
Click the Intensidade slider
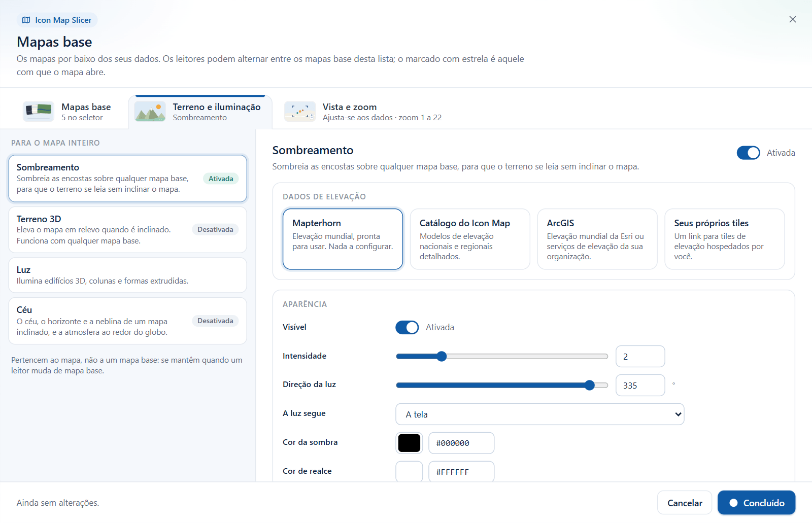502,356
